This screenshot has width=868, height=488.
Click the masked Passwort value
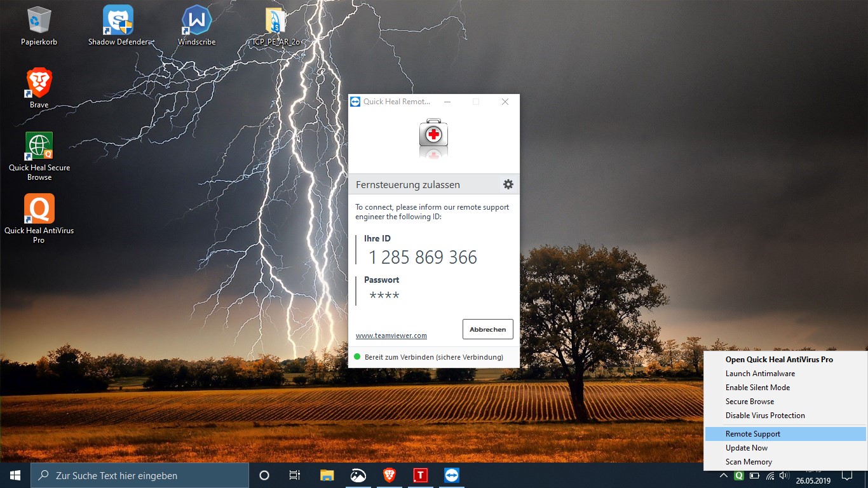pyautogui.click(x=384, y=295)
